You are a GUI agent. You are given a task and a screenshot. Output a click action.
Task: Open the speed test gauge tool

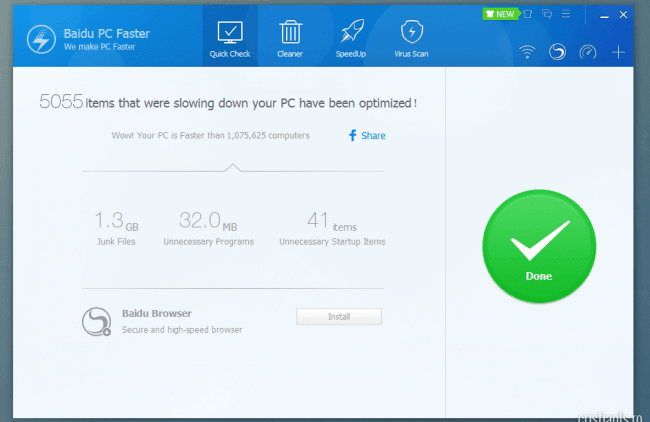click(x=588, y=52)
